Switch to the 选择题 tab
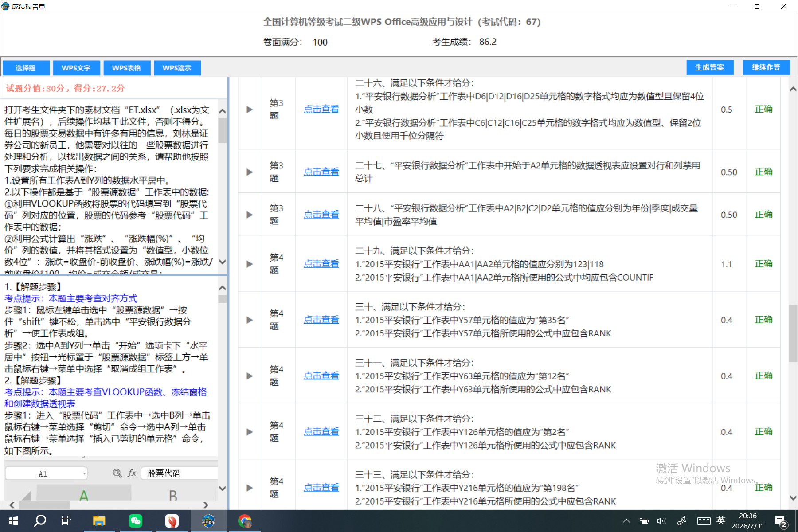The width and height of the screenshot is (798, 532). [26, 68]
